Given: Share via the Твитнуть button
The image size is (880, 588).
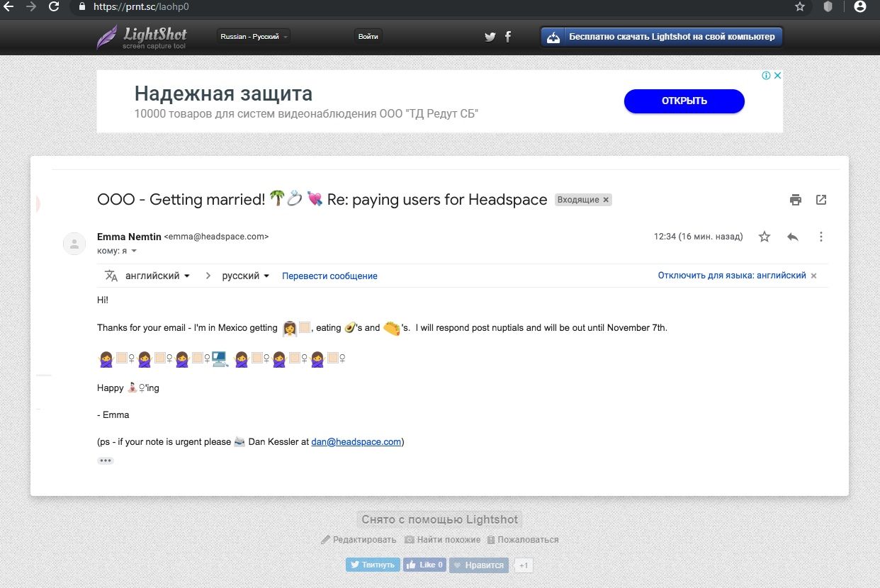Looking at the screenshot, I should pyautogui.click(x=373, y=565).
